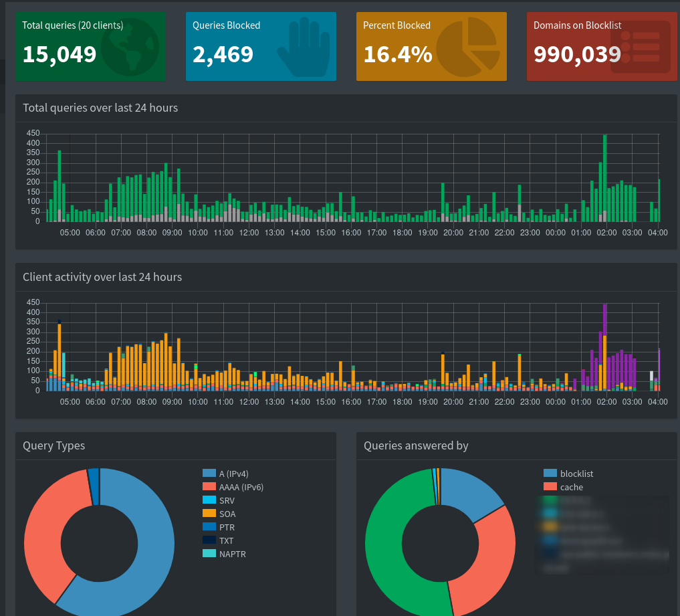The width and height of the screenshot is (680, 616).
Task: Toggle the cache legend entry
Action: [571, 487]
